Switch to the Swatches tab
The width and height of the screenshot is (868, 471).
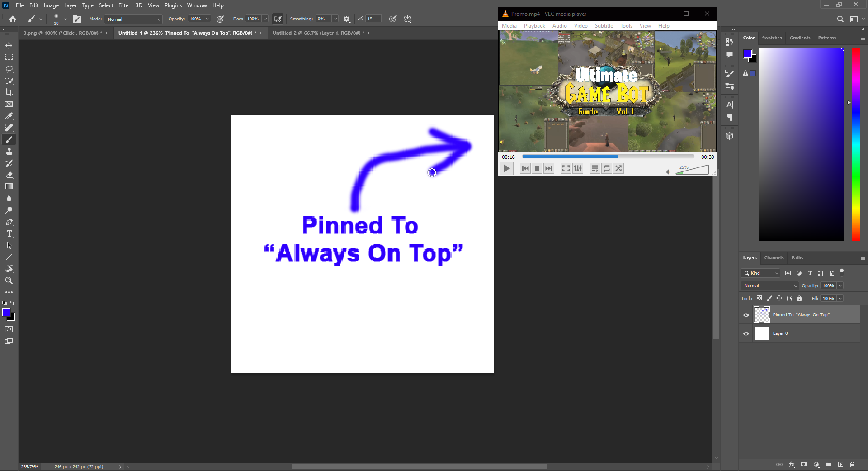tap(772, 38)
